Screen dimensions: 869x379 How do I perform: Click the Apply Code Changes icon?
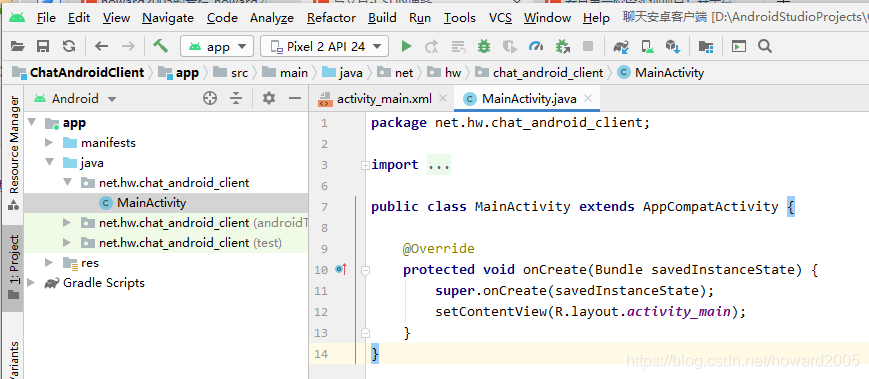(x=458, y=47)
